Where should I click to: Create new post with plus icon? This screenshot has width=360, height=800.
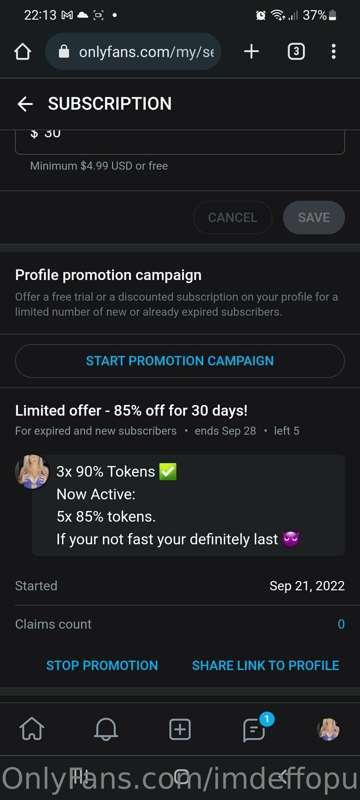tap(180, 729)
